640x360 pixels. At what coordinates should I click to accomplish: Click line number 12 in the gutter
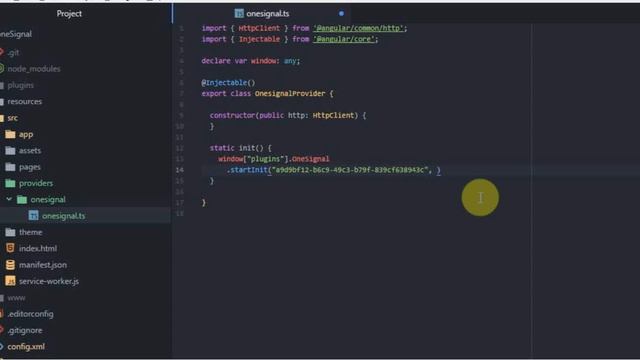(x=180, y=148)
